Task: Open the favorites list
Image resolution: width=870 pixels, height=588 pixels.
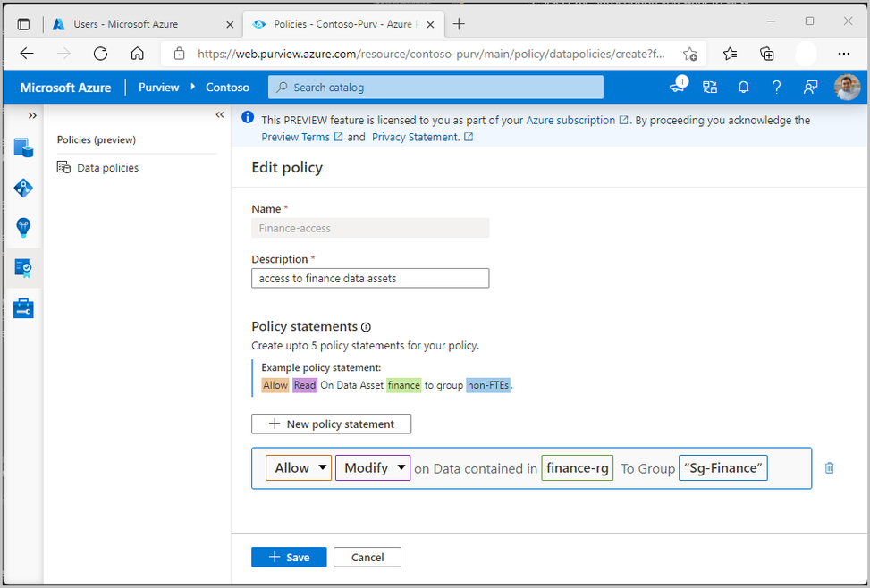Action: tap(731, 54)
